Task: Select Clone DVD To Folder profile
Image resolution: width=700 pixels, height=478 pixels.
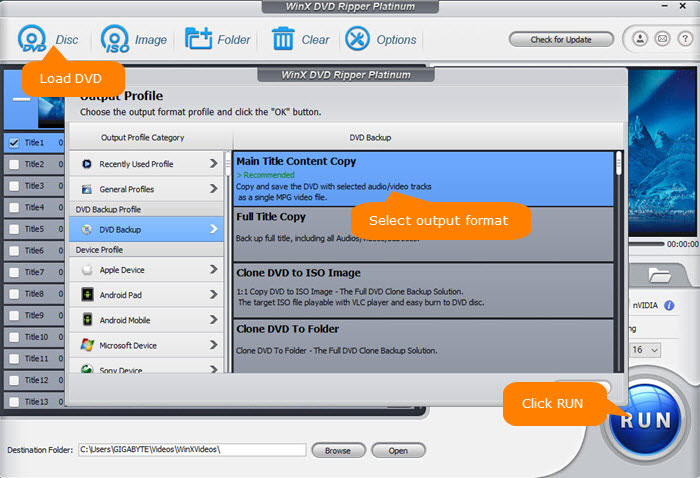Action: [x=423, y=346]
